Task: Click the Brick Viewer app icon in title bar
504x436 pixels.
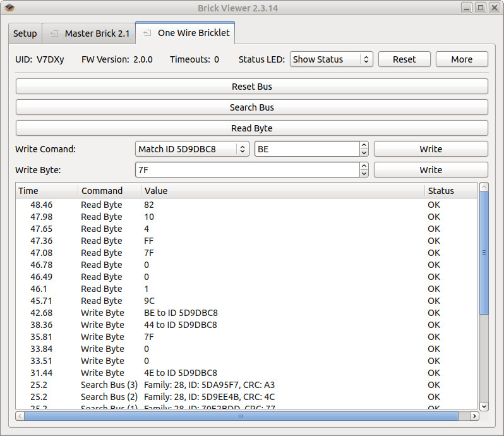Action: tap(9, 8)
